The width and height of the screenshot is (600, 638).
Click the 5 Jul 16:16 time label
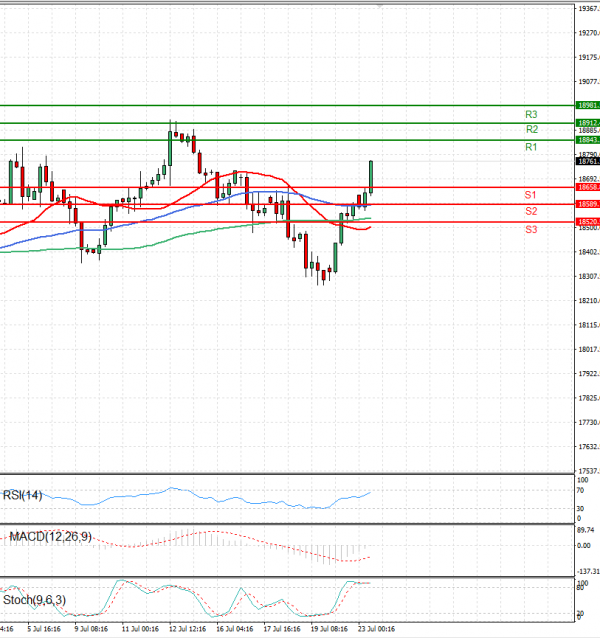tap(44, 629)
